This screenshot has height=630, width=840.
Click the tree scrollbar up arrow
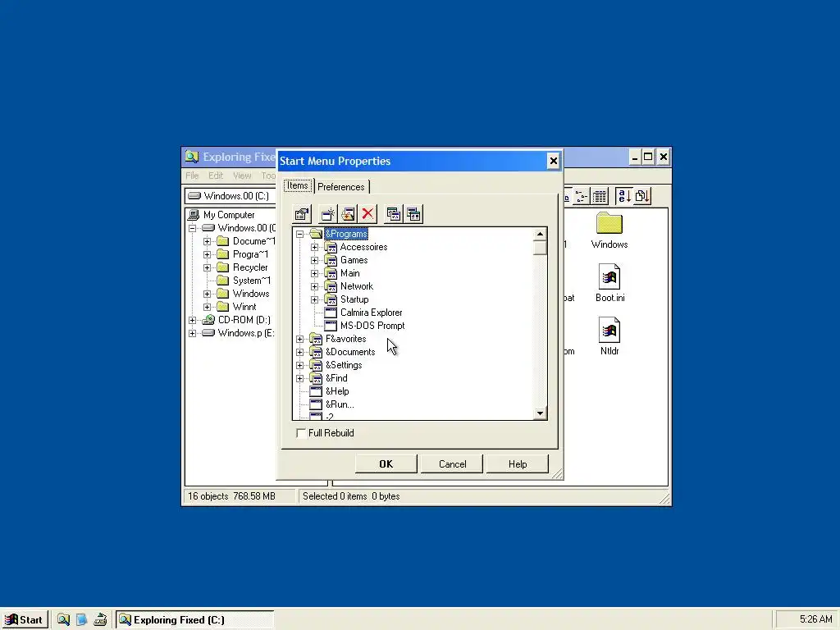point(540,234)
